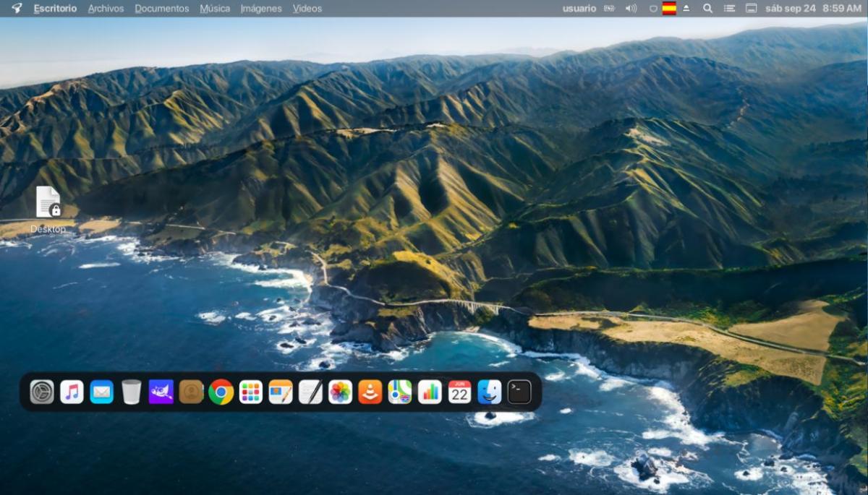Click the Música menu bar item

coord(215,9)
